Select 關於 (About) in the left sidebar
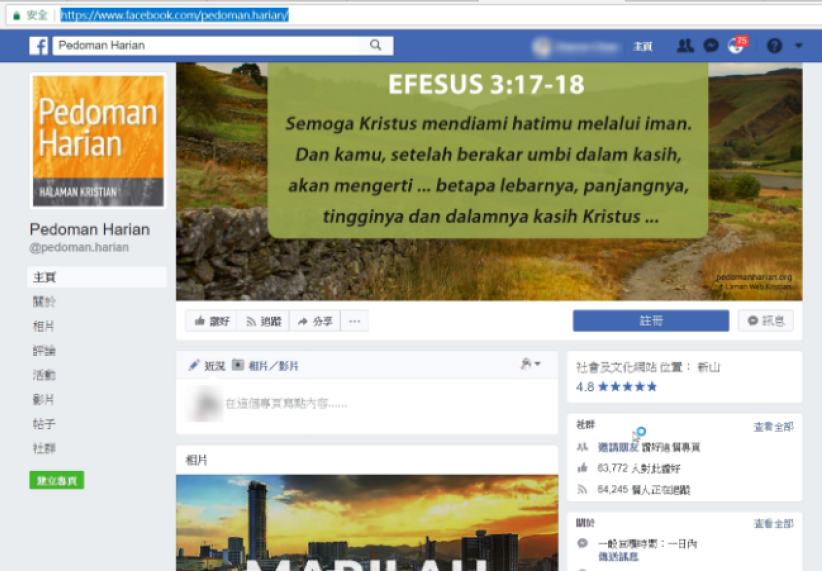822x571 pixels. (44, 301)
